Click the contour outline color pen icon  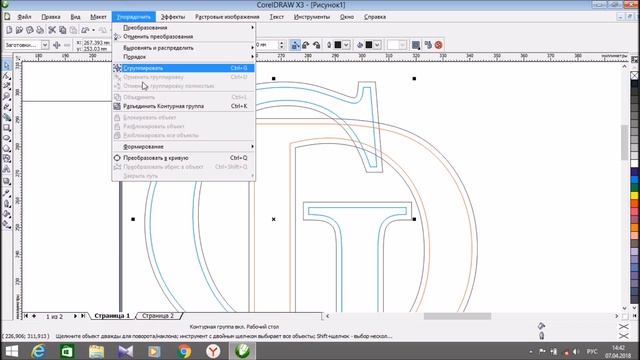coord(329,45)
